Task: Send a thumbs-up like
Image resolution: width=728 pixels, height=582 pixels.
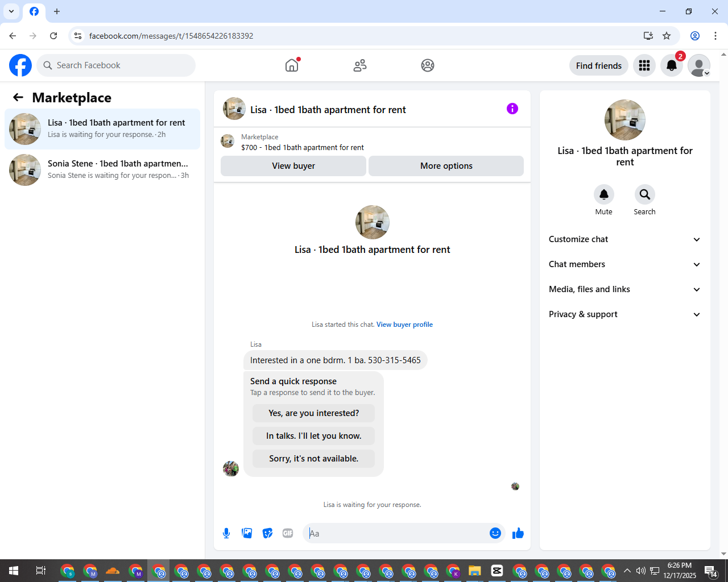Action: [x=518, y=533]
